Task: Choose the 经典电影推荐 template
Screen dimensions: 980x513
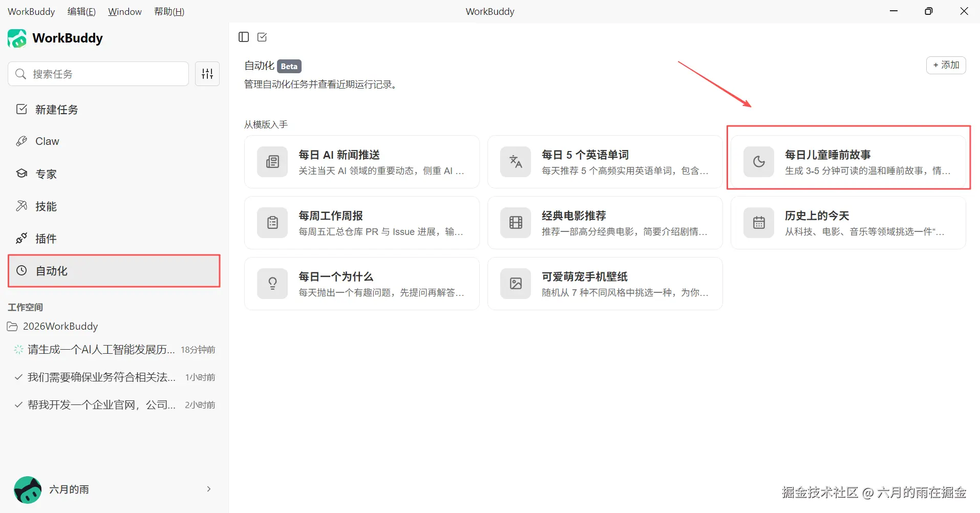Action: point(605,223)
